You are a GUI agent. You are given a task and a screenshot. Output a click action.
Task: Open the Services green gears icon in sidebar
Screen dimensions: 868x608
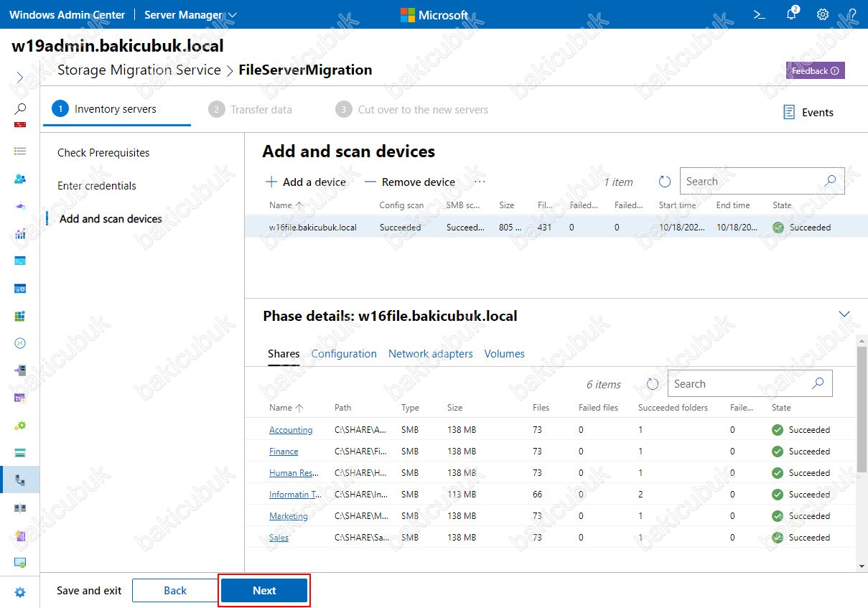tap(20, 425)
